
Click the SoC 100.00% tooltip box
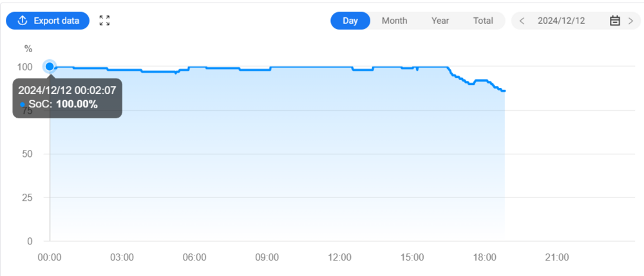click(67, 98)
